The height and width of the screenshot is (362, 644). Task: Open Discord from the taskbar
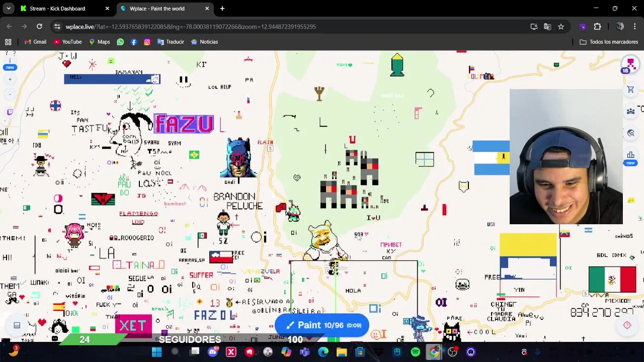click(x=212, y=352)
